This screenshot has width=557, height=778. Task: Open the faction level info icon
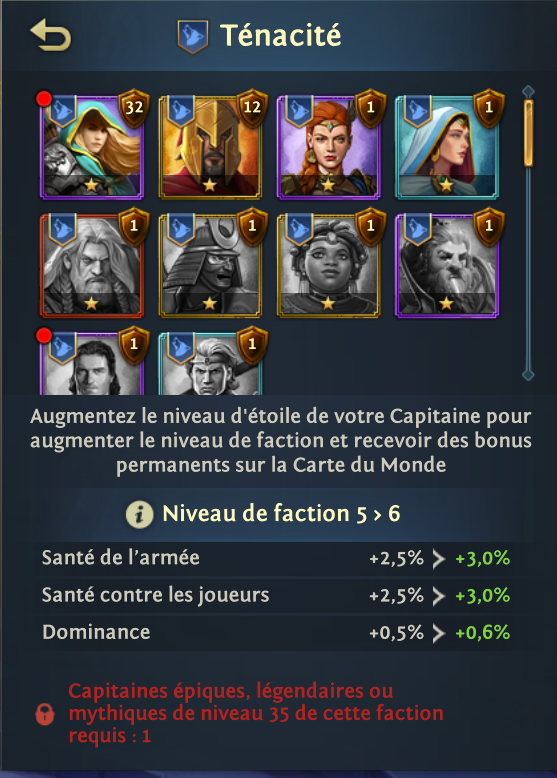[139, 514]
